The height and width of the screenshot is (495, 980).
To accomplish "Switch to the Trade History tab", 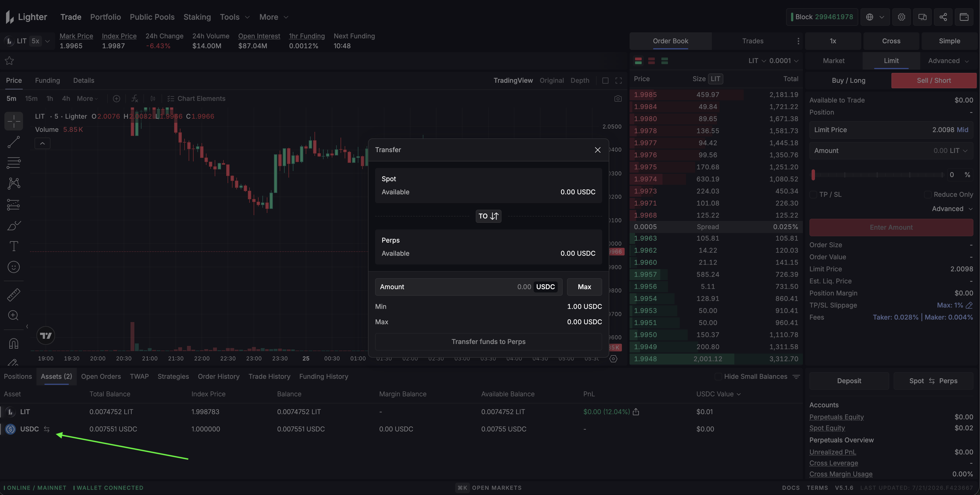I will 269,377.
